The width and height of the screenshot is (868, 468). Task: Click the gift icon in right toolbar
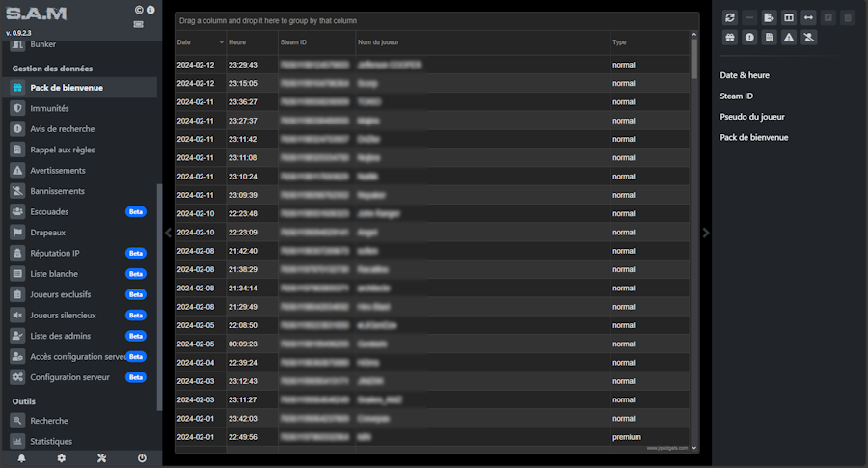(x=730, y=38)
